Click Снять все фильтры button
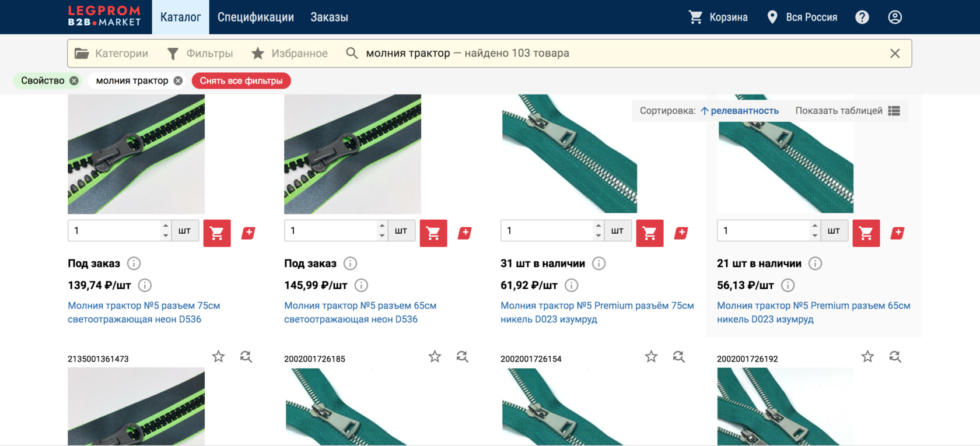 [241, 80]
